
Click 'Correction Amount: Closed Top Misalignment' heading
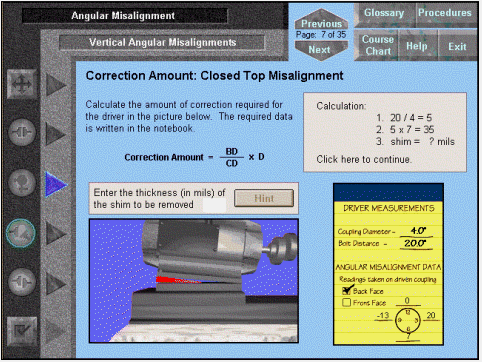point(214,76)
